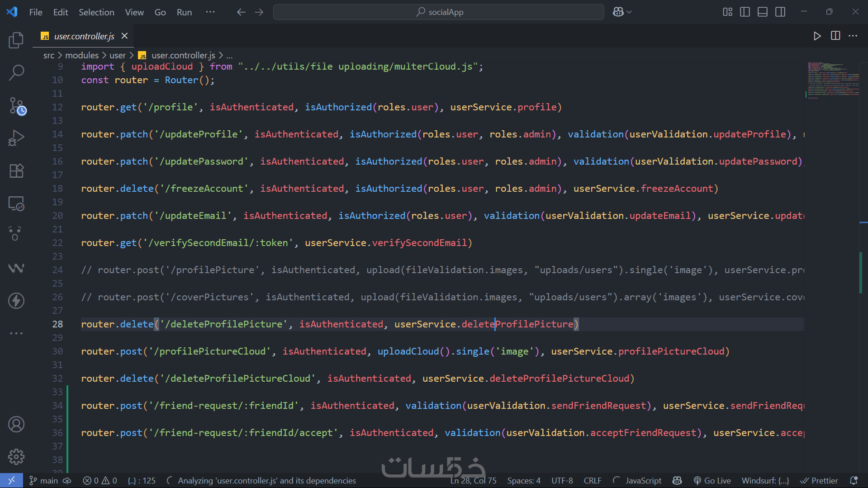Open the Go menu
Viewport: 868px width, 488px height.
pyautogui.click(x=160, y=12)
